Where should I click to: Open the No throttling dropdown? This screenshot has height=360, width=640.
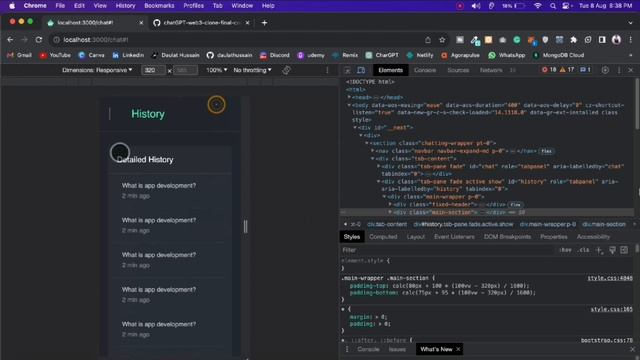click(x=252, y=70)
